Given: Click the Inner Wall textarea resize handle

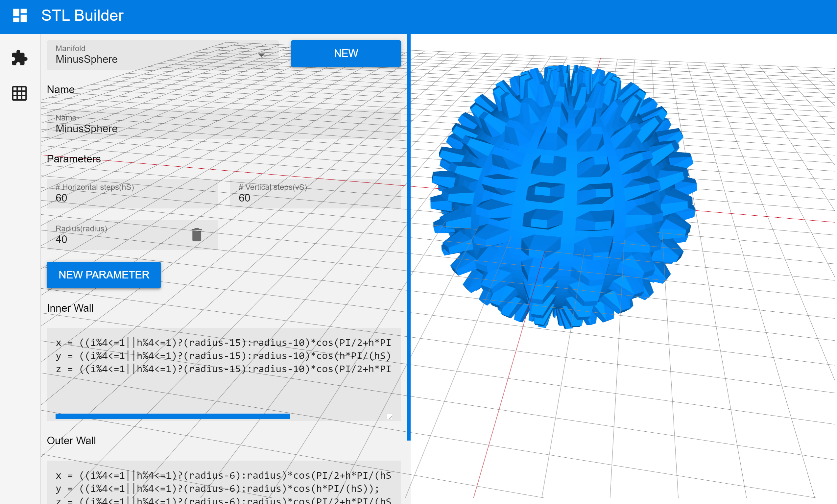Looking at the screenshot, I should tap(390, 417).
